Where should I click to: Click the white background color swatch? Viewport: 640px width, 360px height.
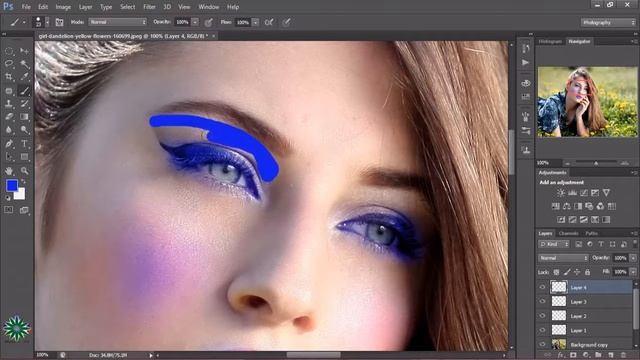pyautogui.click(x=20, y=195)
